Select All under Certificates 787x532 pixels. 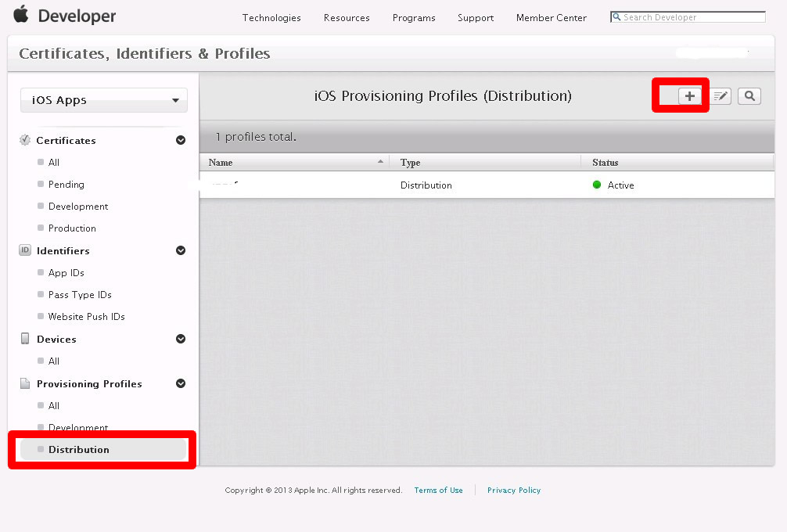point(54,162)
